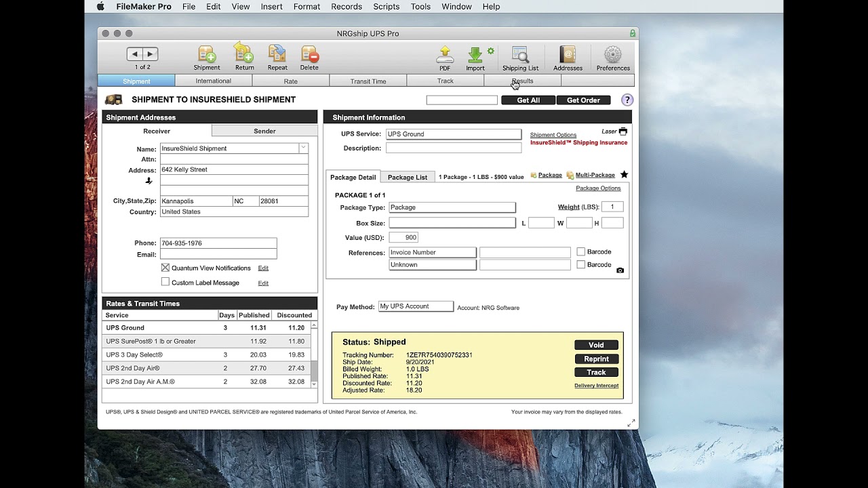The image size is (868, 488).
Task: Open the Format menu
Action: coord(307,7)
